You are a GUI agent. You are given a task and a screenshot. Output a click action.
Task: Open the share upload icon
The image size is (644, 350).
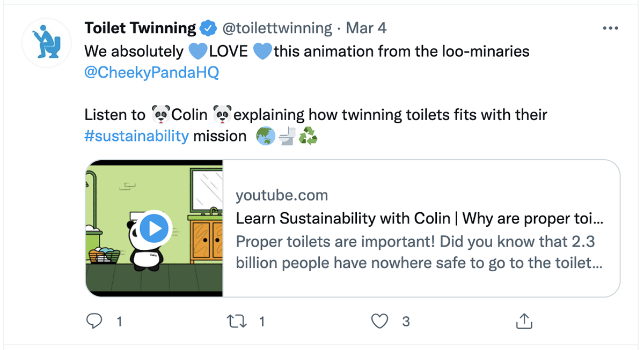click(524, 321)
